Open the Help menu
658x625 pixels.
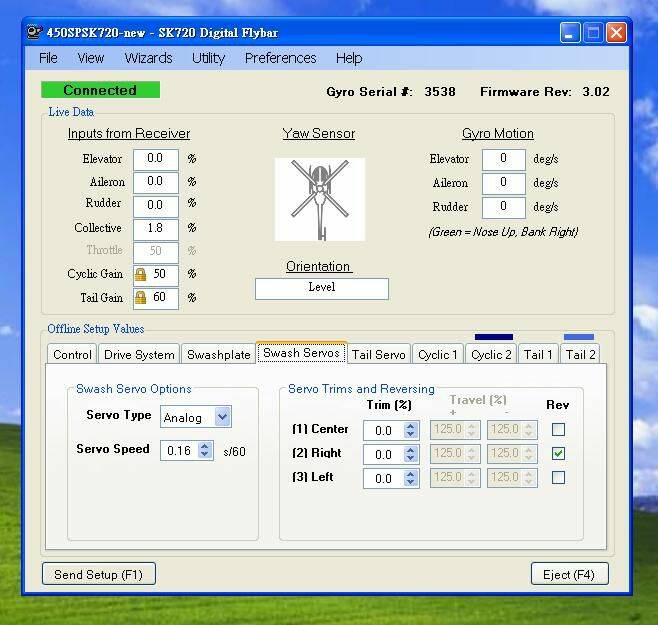click(349, 58)
